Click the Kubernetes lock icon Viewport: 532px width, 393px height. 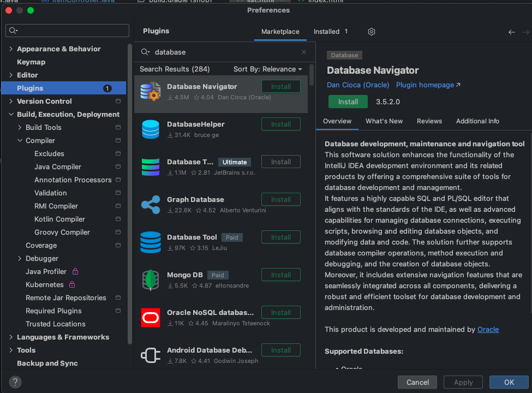point(72,284)
